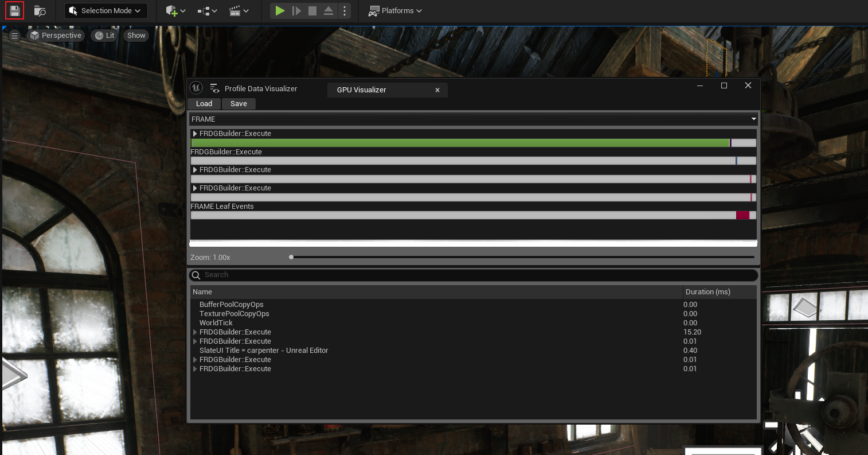
Task: Sort by the Name column header
Action: pyautogui.click(x=436, y=292)
